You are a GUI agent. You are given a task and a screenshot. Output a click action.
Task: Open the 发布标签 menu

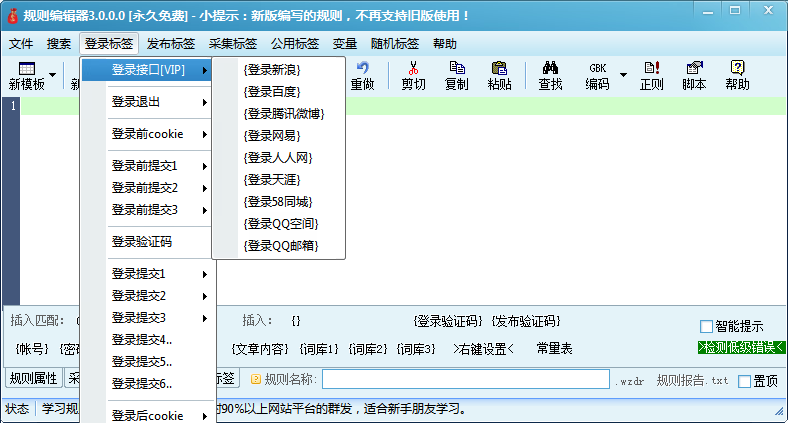coord(171,44)
